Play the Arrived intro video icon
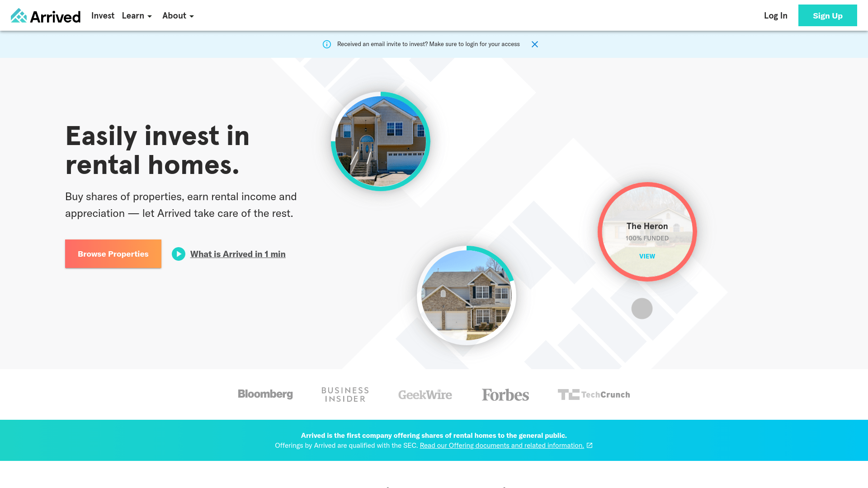The image size is (868, 488). [x=179, y=254]
